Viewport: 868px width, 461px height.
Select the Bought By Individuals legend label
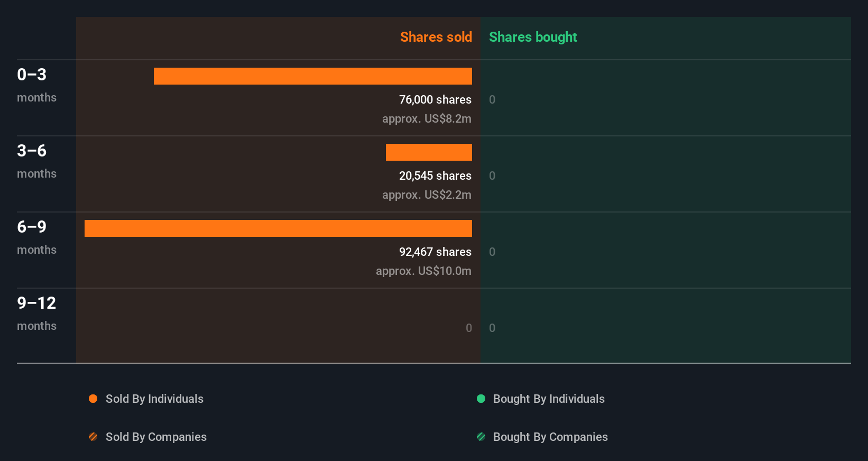click(x=549, y=399)
